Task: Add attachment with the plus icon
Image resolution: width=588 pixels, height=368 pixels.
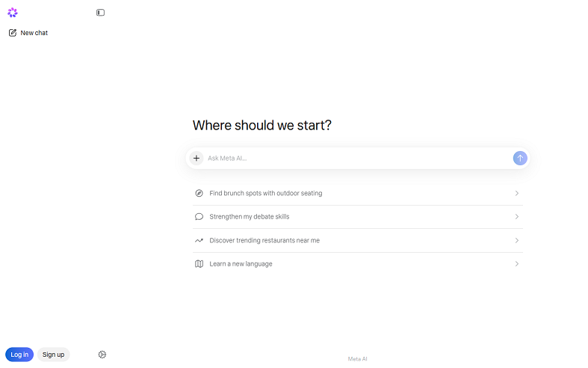Action: (x=196, y=158)
